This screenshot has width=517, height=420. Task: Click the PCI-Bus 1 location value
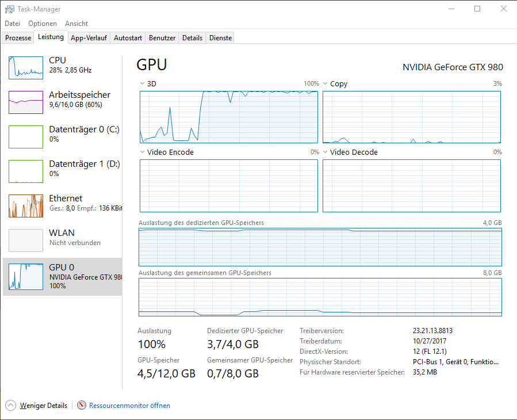tap(455, 361)
